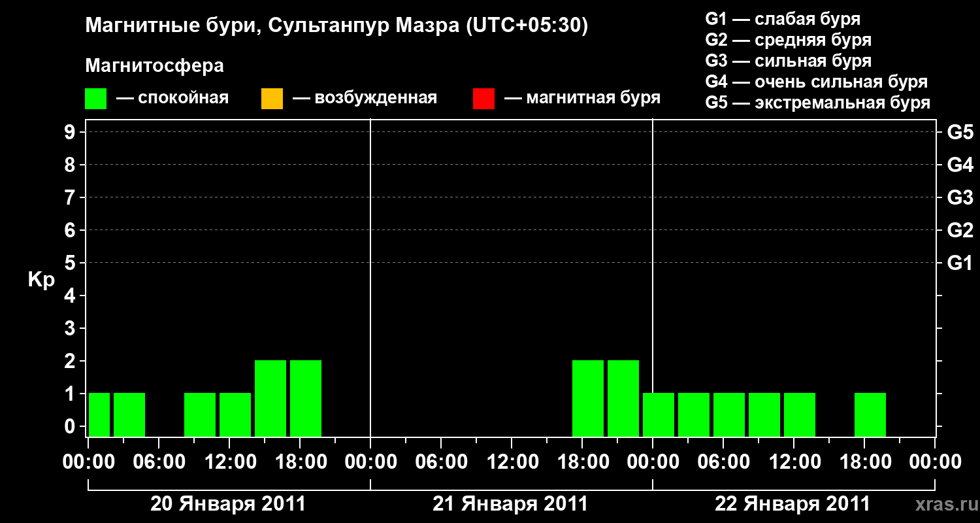Click the 'G1 — слабая буря' description

(783, 19)
